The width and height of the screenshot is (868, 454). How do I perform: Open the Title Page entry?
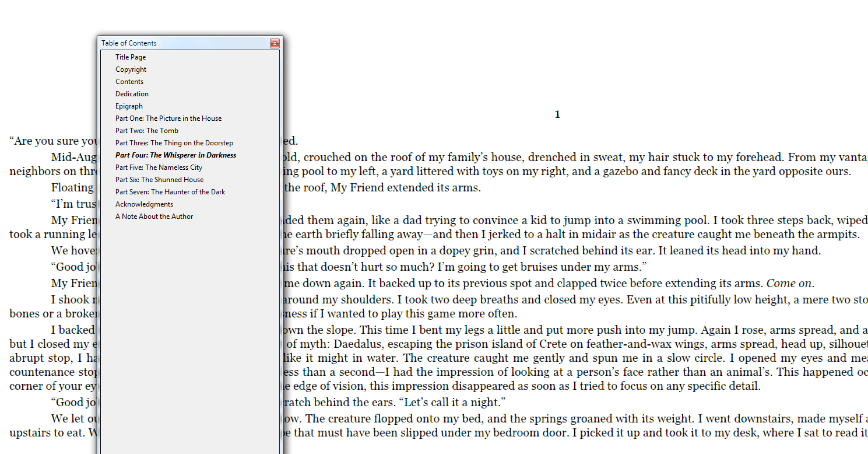pyautogui.click(x=131, y=57)
